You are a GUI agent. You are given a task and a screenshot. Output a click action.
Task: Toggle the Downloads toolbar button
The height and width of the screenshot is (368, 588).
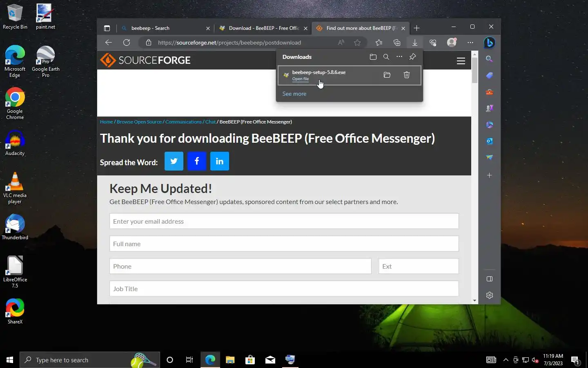pos(414,43)
